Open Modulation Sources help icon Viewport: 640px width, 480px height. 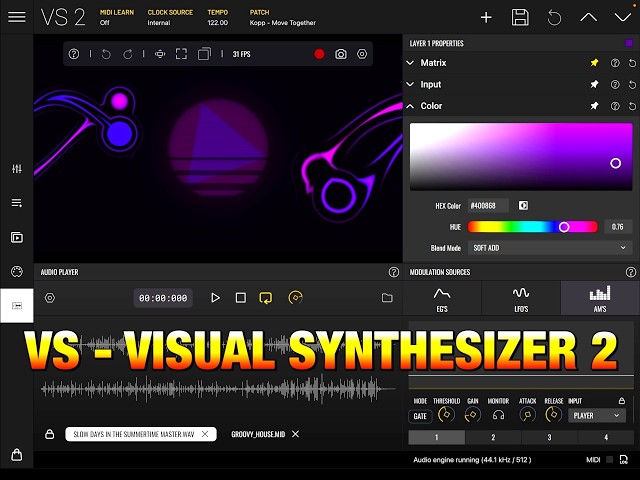pyautogui.click(x=631, y=272)
